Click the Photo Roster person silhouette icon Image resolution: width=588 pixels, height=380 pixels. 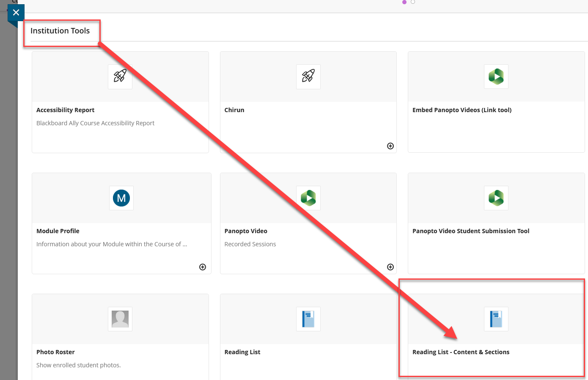[120, 319]
